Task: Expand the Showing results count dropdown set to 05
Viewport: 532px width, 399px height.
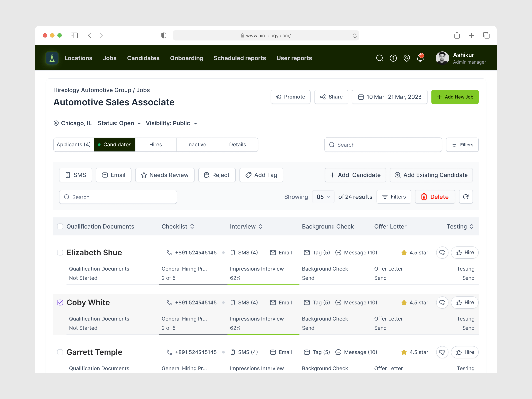Action: pos(323,197)
